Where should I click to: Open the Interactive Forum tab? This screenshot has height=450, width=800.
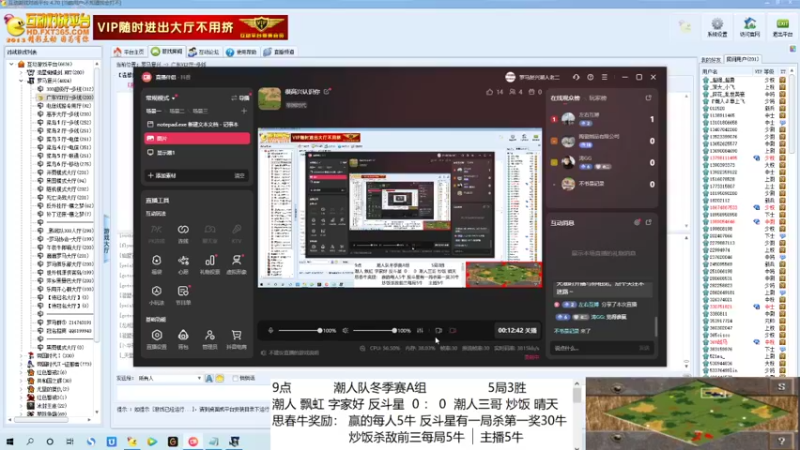204,52
